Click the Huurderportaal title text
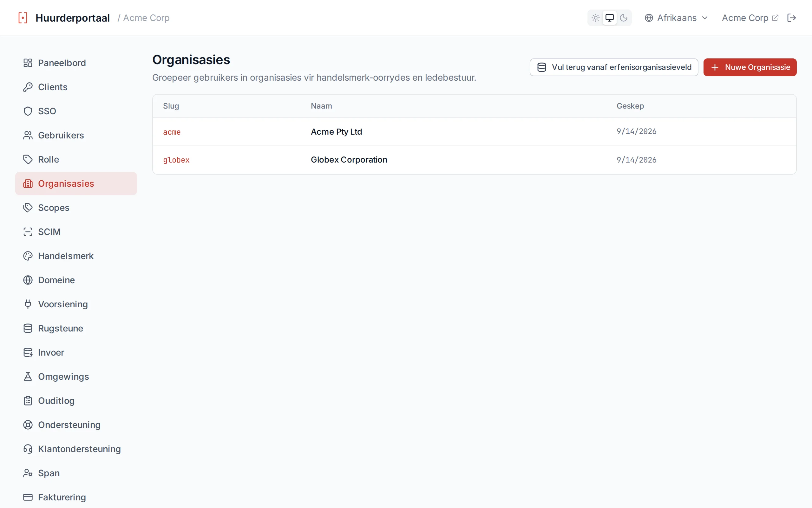The width and height of the screenshot is (812, 508). 72,18
